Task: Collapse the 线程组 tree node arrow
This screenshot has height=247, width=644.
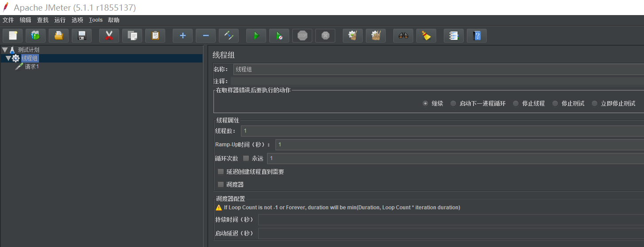Action: [8, 58]
